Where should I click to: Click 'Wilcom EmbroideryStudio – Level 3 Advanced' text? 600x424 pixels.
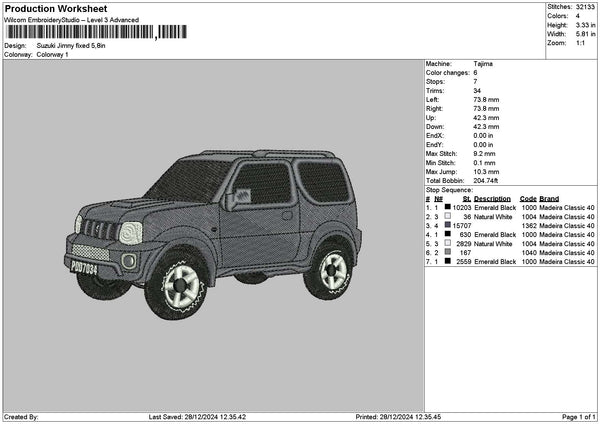point(72,20)
